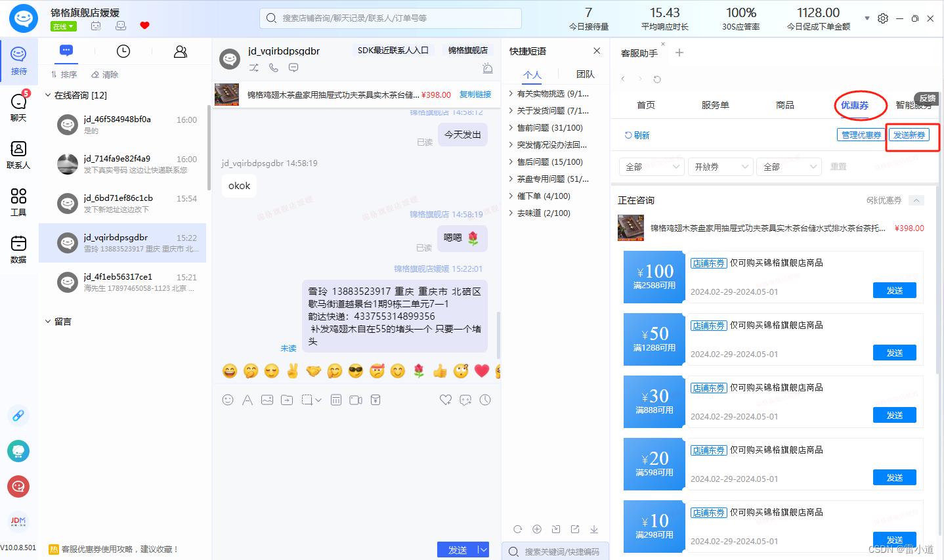Viewport: 944px width, 560px height.
Task: Start a phone call with the customer
Action: point(274,68)
